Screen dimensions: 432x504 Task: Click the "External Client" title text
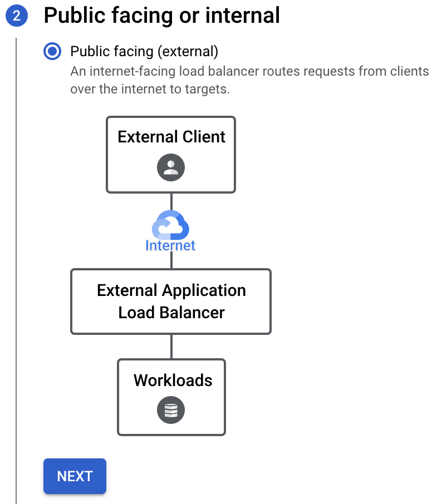[x=171, y=137]
